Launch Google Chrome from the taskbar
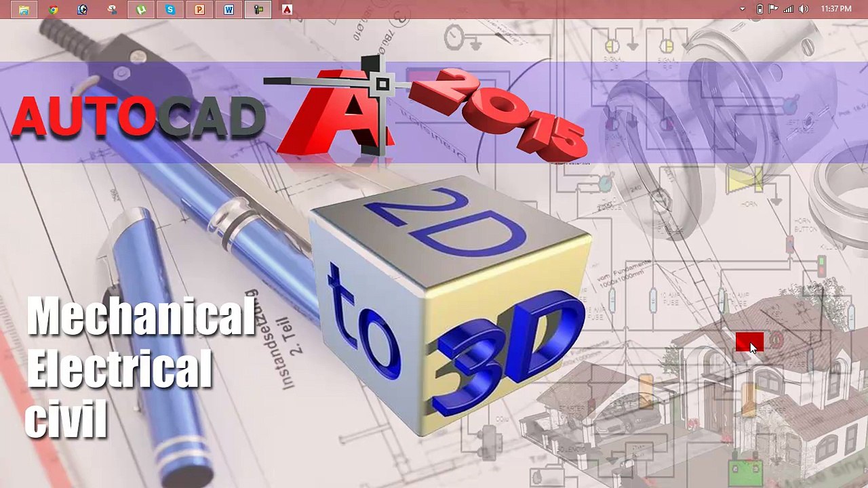Image resolution: width=868 pixels, height=488 pixels. pos(53,9)
